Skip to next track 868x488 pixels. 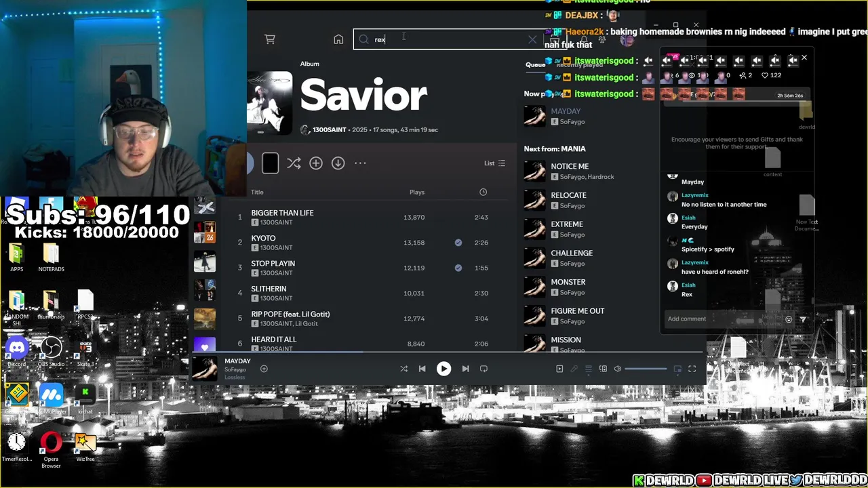coord(465,369)
